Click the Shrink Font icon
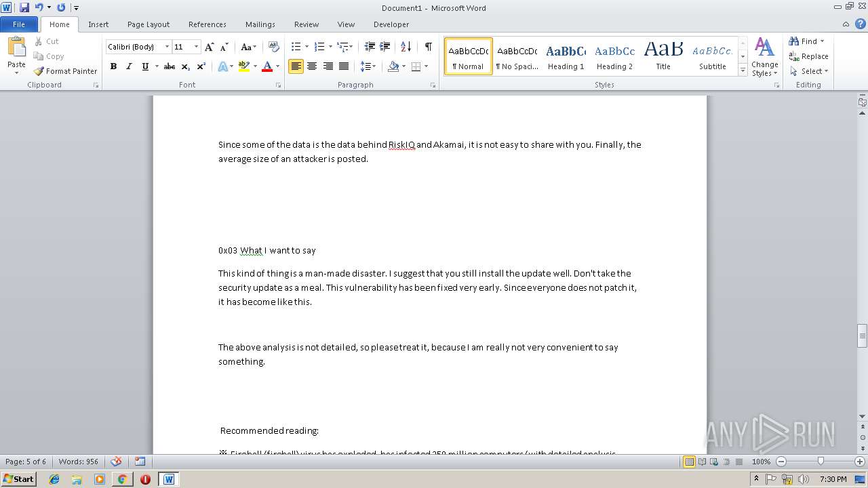This screenshot has width=868, height=488. tap(224, 47)
